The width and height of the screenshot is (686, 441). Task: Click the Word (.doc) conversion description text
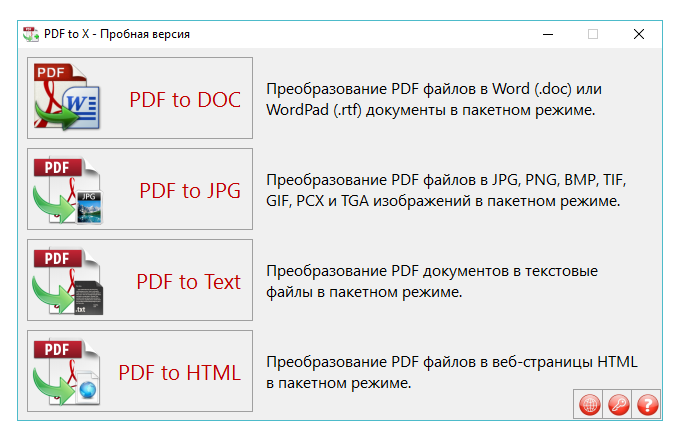coord(434,99)
